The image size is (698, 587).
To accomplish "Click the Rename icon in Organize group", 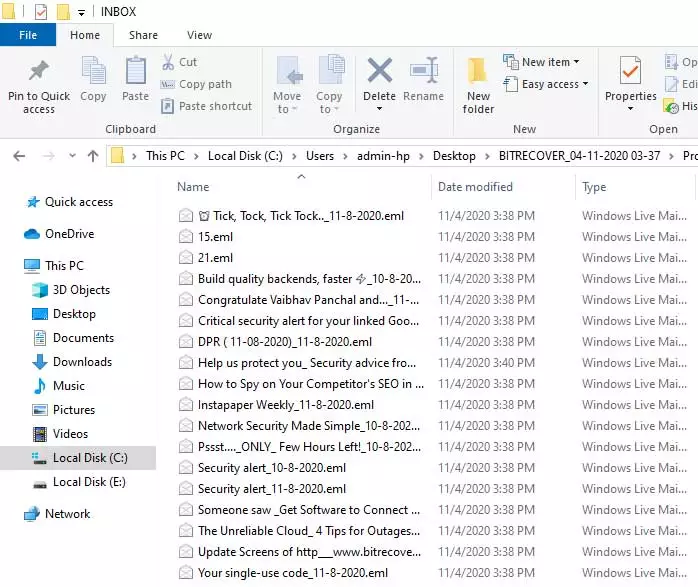I will [423, 72].
